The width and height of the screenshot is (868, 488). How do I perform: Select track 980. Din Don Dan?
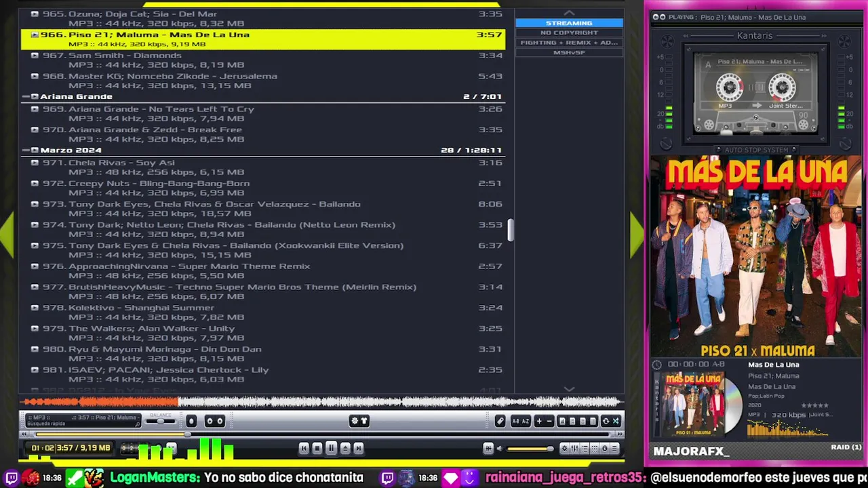coord(263,354)
